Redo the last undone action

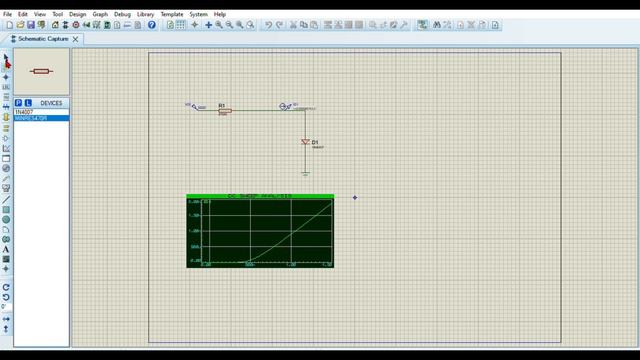(279, 25)
